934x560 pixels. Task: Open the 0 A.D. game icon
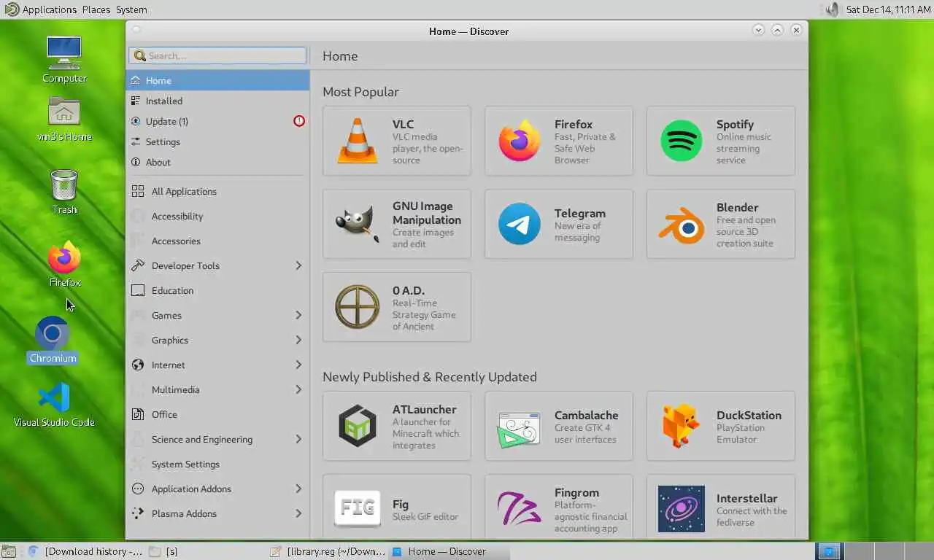(358, 307)
